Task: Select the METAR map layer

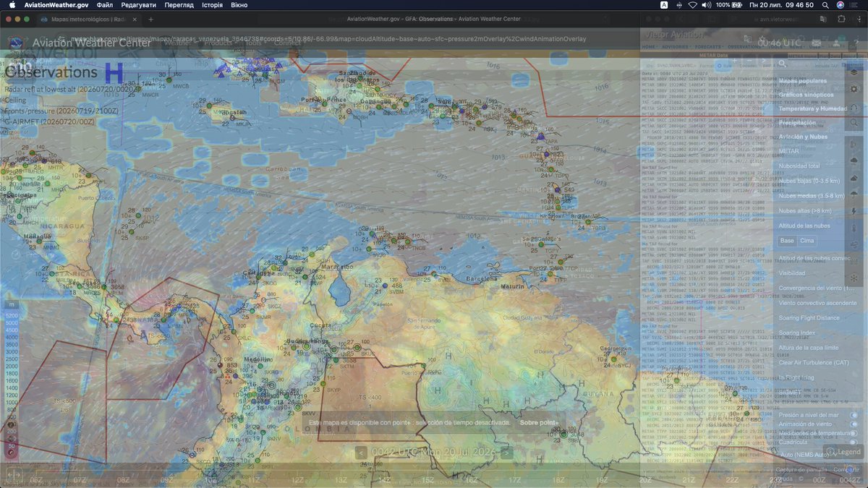Action: [x=788, y=151]
